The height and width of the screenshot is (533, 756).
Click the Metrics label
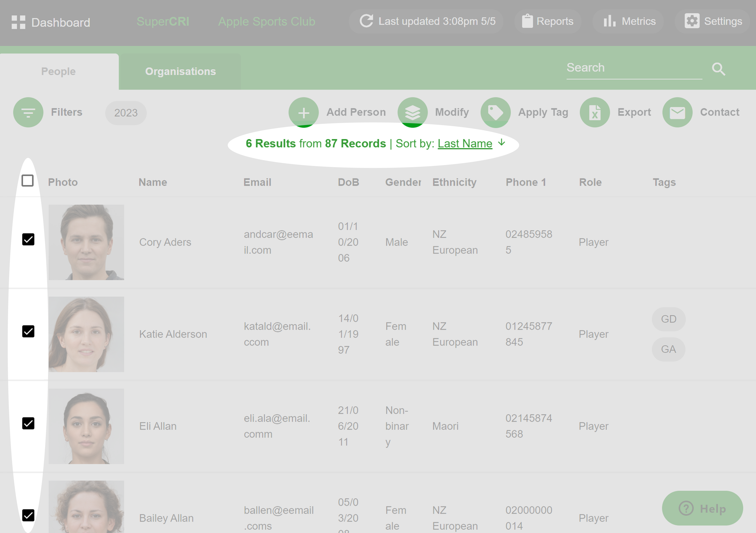pos(639,21)
